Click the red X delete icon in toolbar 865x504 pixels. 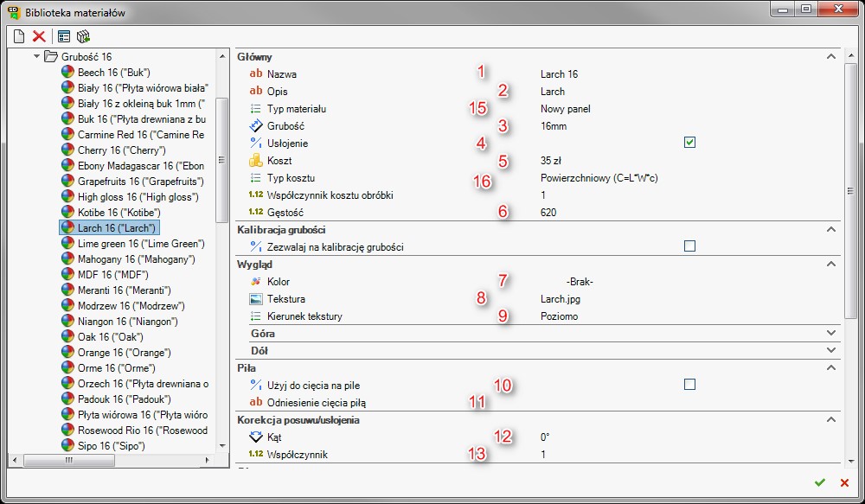coord(39,36)
